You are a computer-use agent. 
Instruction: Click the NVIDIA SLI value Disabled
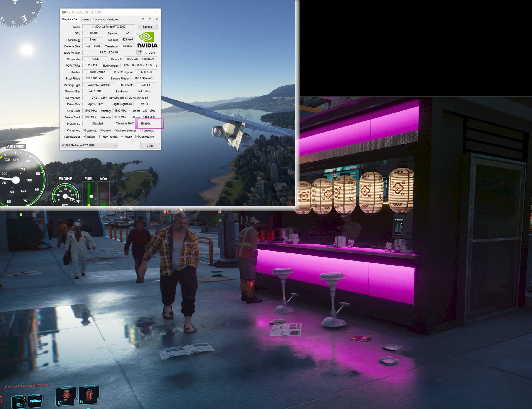(x=97, y=124)
